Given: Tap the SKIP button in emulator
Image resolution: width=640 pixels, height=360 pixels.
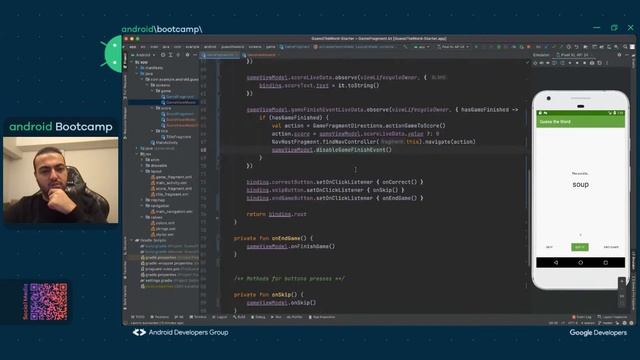Looking at the screenshot, I should (x=549, y=247).
